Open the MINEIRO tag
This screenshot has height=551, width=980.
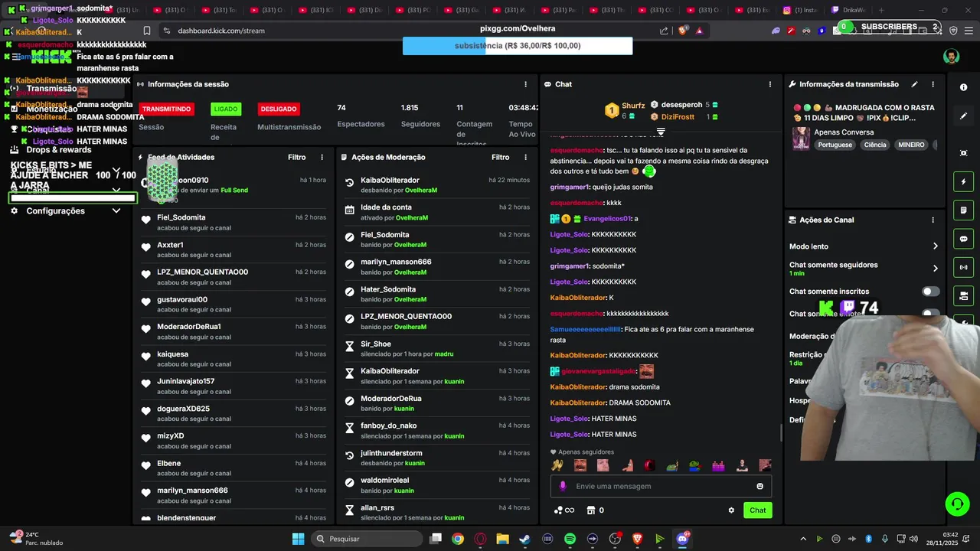pyautogui.click(x=911, y=145)
